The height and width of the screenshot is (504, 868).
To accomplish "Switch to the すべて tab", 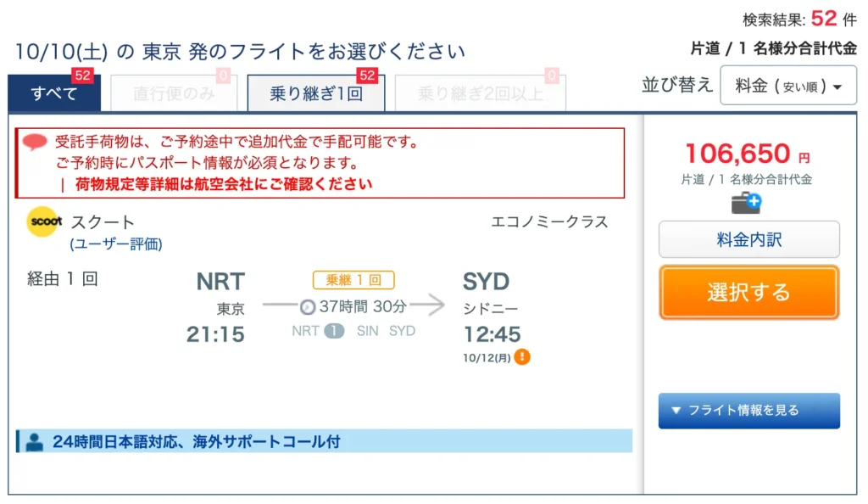I will coord(54,92).
